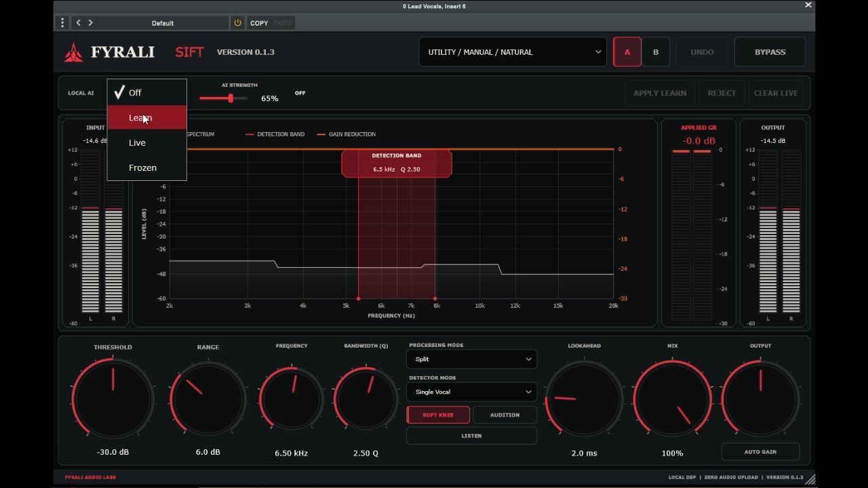Toggle the BYPASS button
This screenshot has width=868, height=488.
click(770, 52)
